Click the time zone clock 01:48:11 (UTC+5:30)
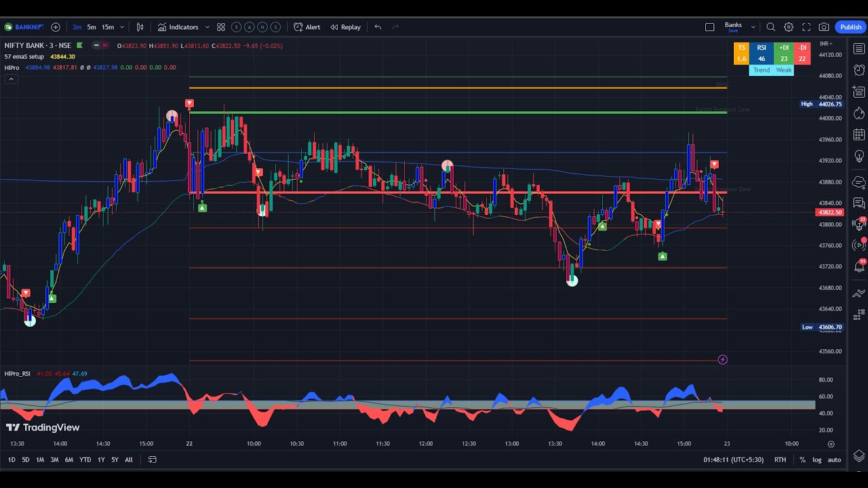Image resolution: width=868 pixels, height=488 pixels. pyautogui.click(x=733, y=460)
